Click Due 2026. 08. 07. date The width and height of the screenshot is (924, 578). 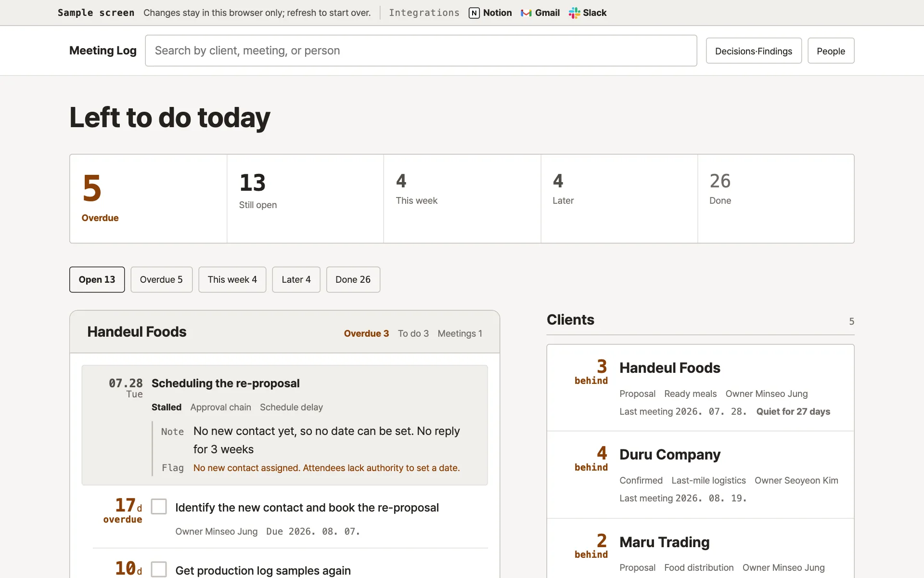(313, 531)
